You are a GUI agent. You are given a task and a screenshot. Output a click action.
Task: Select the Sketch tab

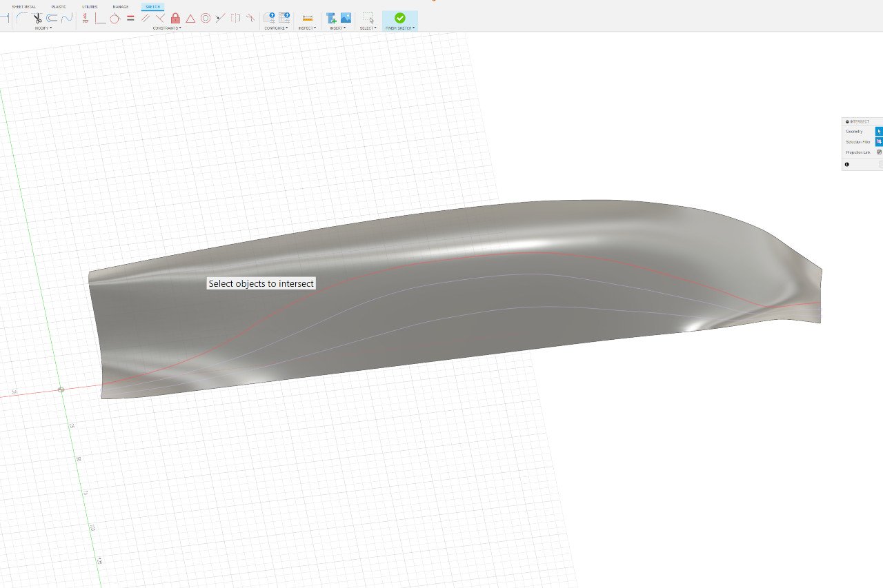(x=152, y=7)
